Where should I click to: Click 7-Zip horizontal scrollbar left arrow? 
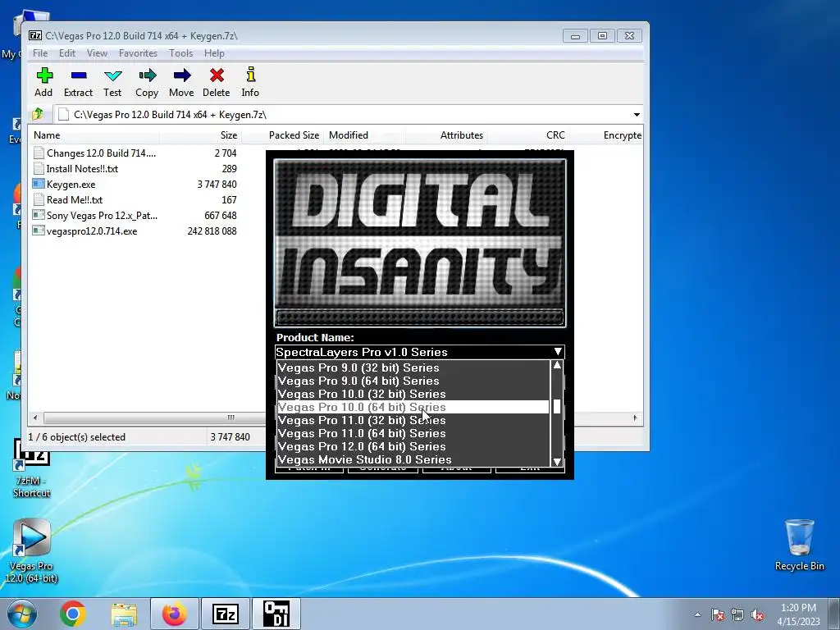tap(35, 418)
